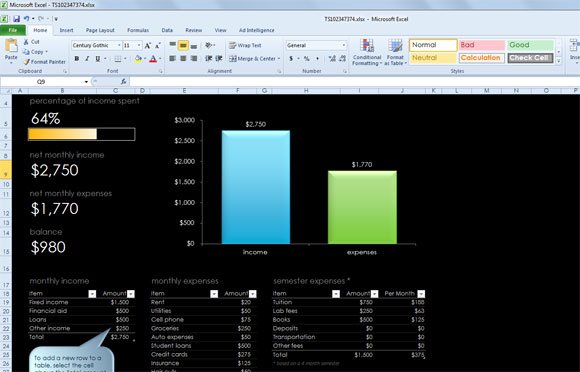Open the Format as Table gallery
The image size is (580, 372).
(x=395, y=53)
